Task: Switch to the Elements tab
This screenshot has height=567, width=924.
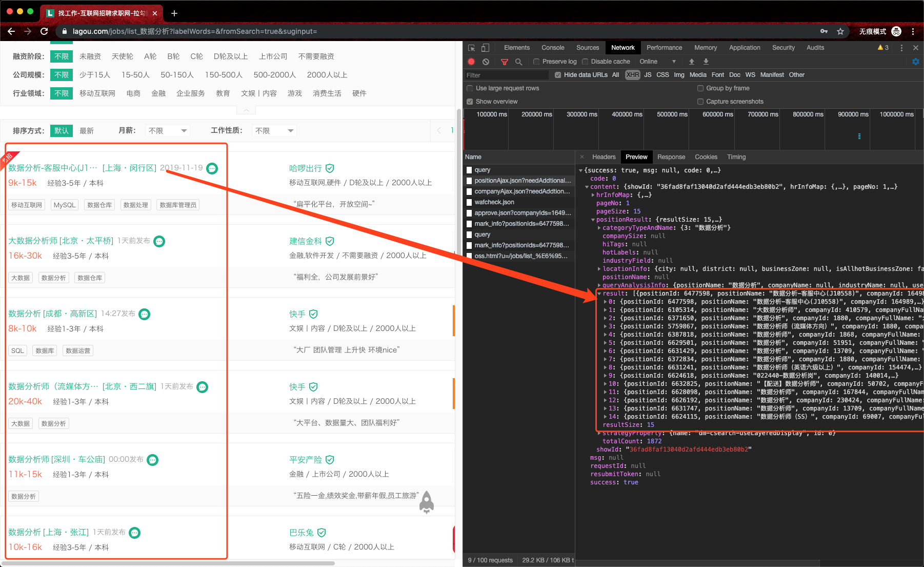Action: click(517, 48)
